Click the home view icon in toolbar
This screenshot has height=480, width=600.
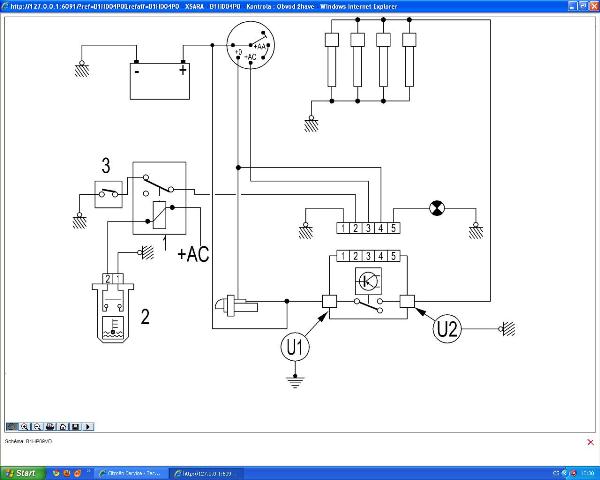[x=62, y=427]
